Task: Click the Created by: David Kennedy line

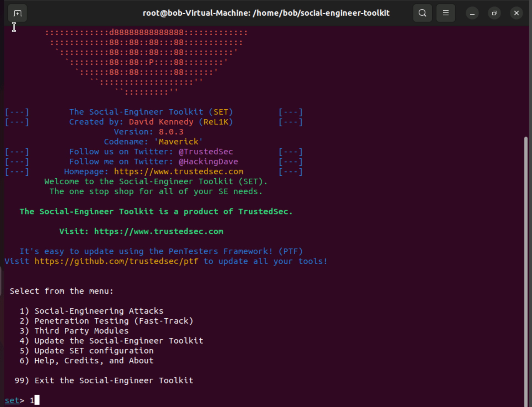Action: pos(151,122)
